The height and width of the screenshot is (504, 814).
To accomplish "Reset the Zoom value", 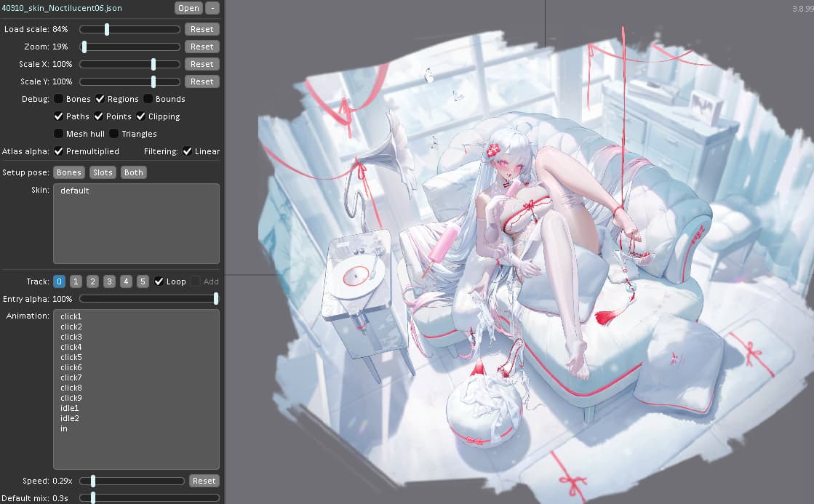I will coord(202,47).
